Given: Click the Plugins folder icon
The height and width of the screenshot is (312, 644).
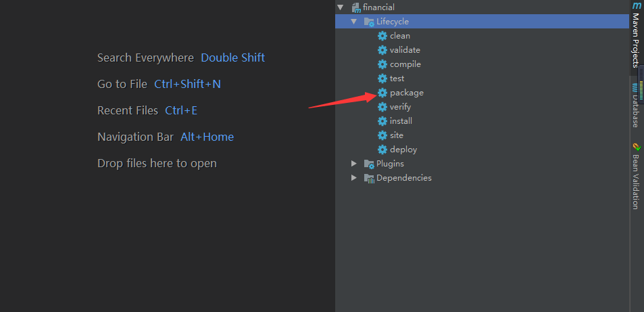Looking at the screenshot, I should pyautogui.click(x=369, y=164).
